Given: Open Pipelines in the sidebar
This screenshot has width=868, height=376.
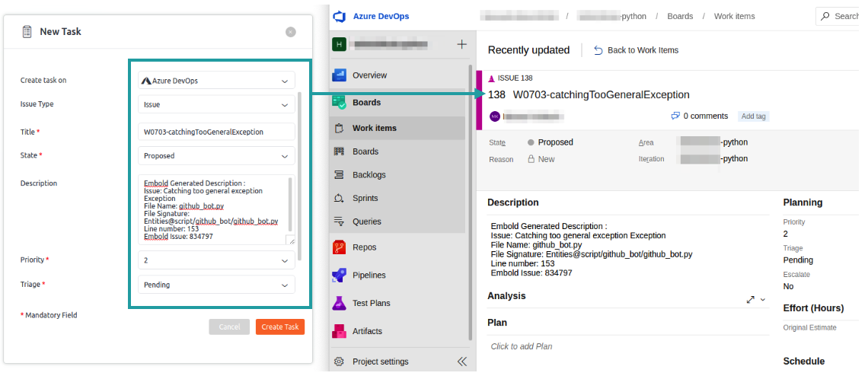Looking at the screenshot, I should coord(369,276).
